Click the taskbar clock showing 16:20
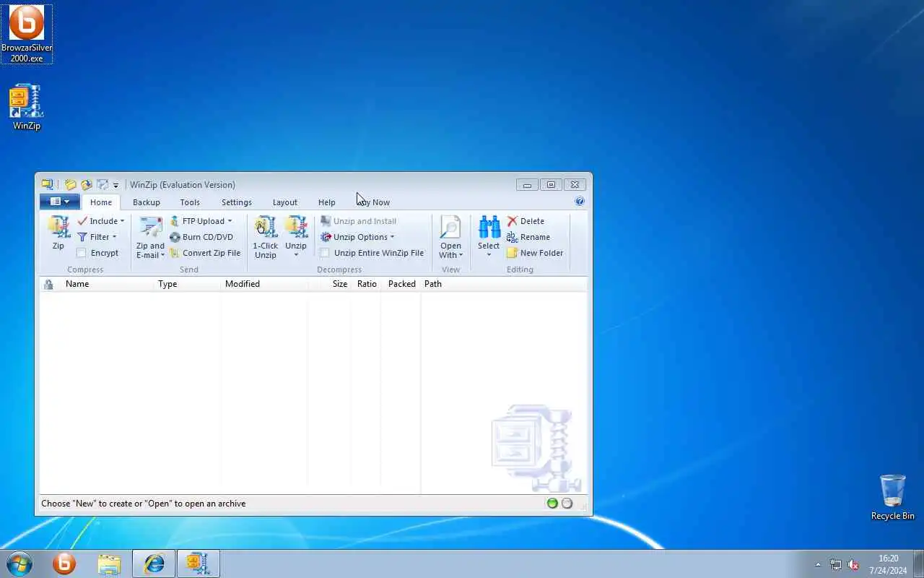Viewport: 924px width, 578px height. [888, 564]
